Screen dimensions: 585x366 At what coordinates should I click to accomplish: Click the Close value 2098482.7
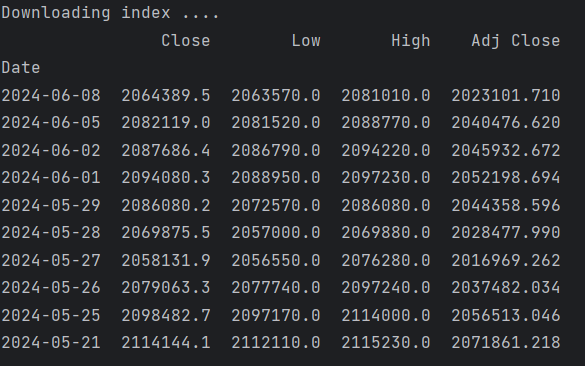166,316
